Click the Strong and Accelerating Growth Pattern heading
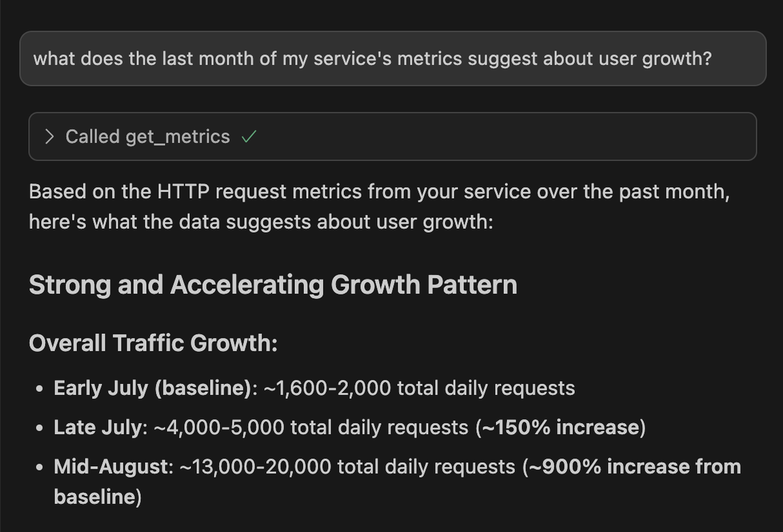 [x=273, y=285]
